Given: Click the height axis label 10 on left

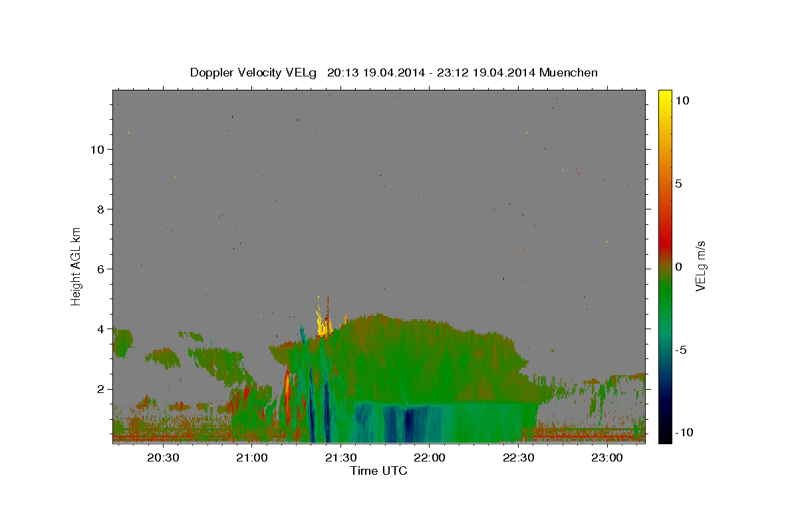Looking at the screenshot, I should (98, 150).
